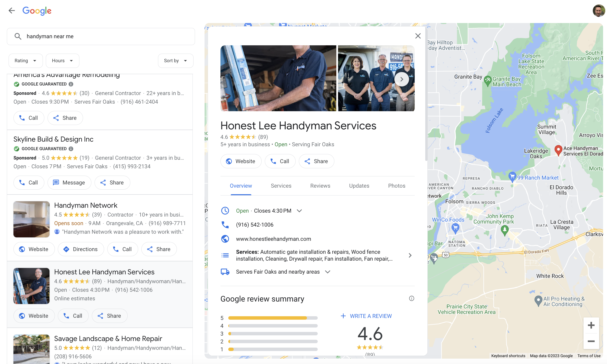This screenshot has width=607, height=364.
Task: Click Ace Handyman Services red map pin
Action: [558, 150]
